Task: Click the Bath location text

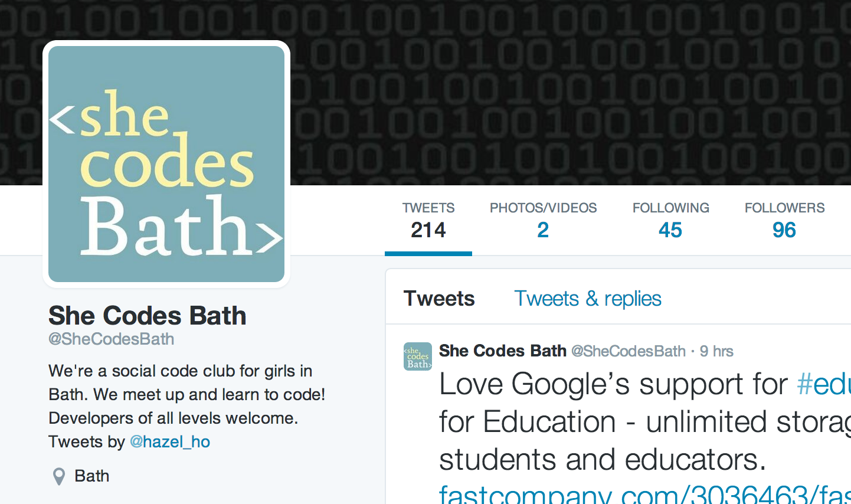Action: (x=92, y=476)
